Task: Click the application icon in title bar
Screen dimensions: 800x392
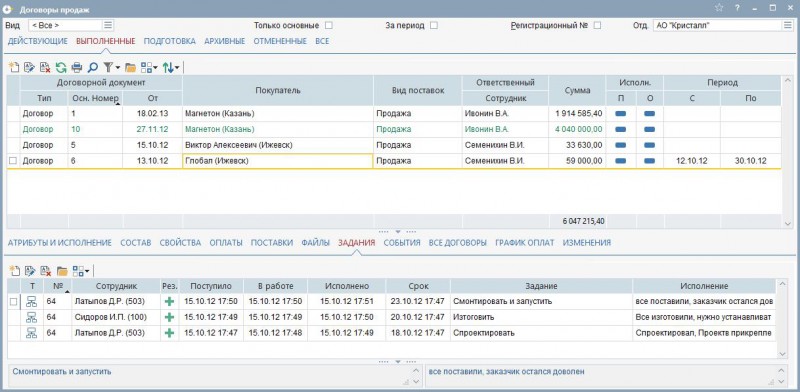Action: pos(8,8)
